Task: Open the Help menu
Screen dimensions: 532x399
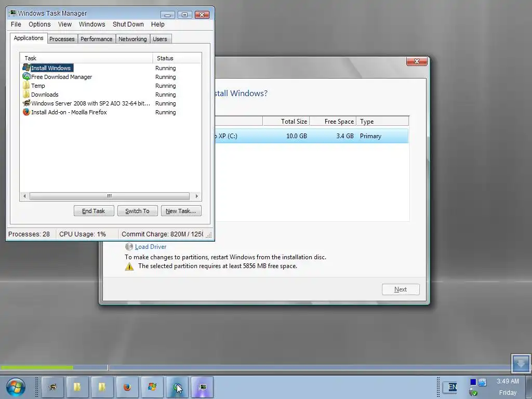Action: point(158,24)
